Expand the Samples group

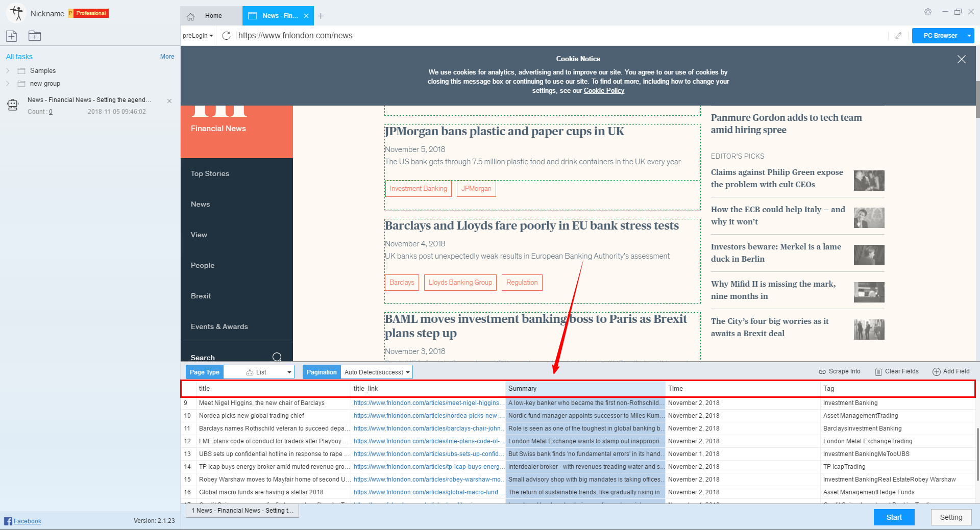(x=8, y=71)
